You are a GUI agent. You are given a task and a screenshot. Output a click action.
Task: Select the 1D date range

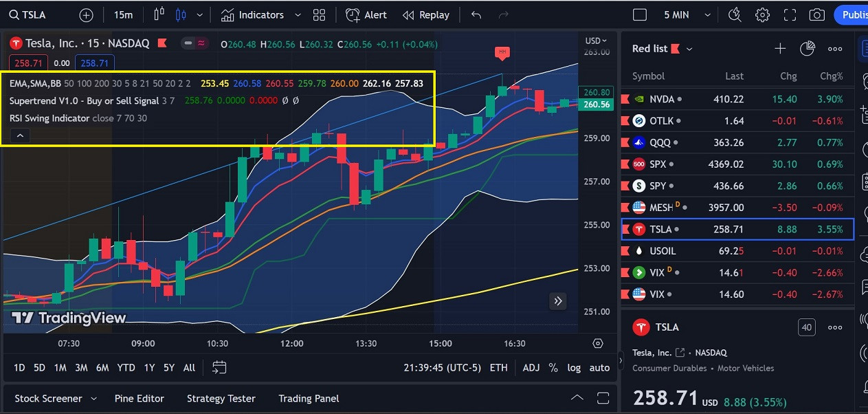(19, 368)
